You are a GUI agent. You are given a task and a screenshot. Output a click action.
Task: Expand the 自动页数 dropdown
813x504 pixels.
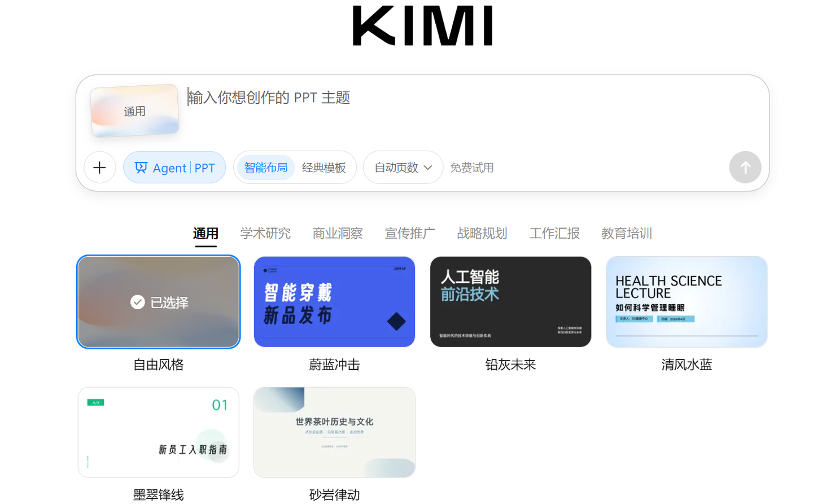click(x=403, y=168)
